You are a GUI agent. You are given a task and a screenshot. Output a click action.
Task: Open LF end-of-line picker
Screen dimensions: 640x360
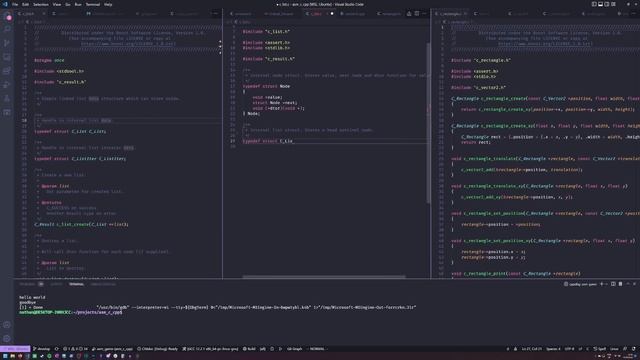pyautogui.click(x=580, y=349)
